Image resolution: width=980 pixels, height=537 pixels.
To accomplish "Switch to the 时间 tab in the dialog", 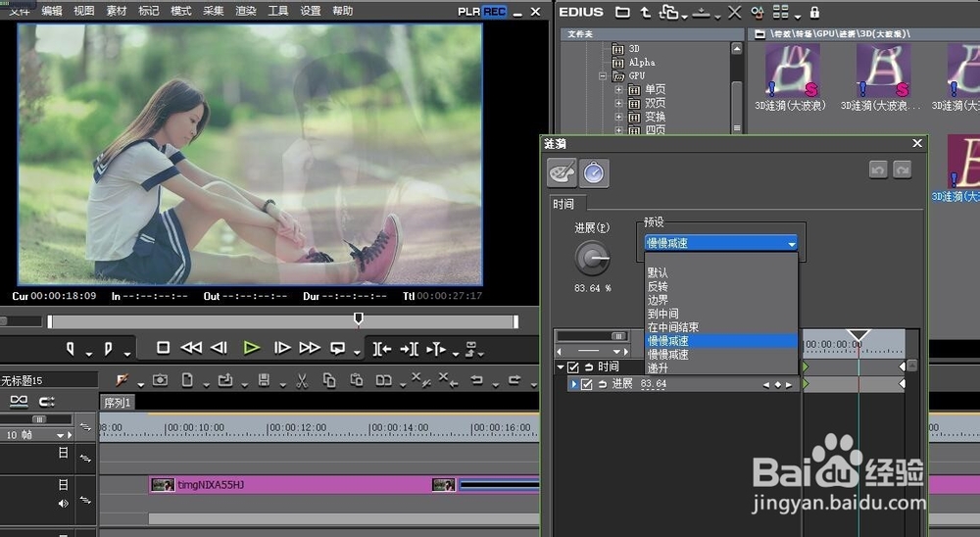I will tap(563, 204).
